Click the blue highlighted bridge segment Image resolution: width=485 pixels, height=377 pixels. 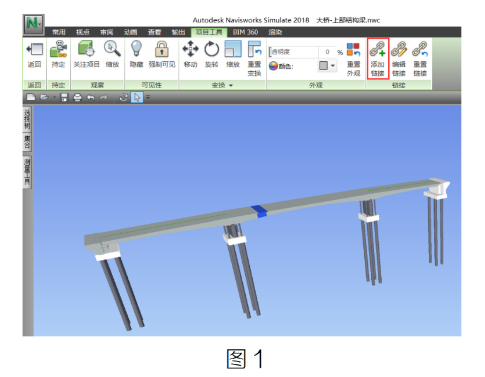[x=259, y=211]
